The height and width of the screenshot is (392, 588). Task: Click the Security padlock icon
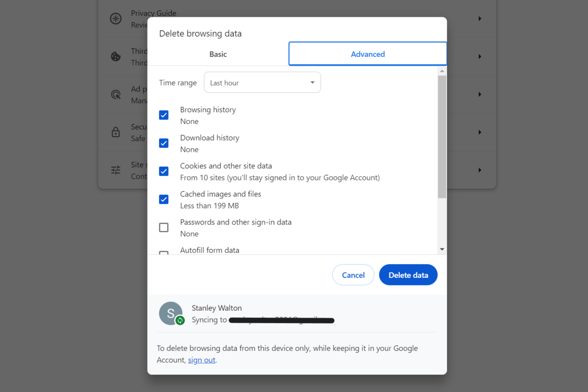[x=115, y=132]
